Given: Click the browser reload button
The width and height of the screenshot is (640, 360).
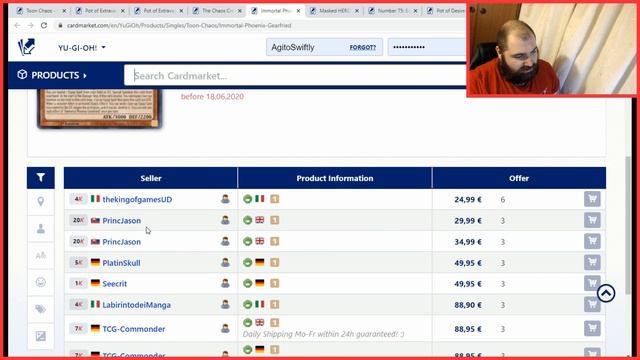Looking at the screenshot, I should click(44, 25).
